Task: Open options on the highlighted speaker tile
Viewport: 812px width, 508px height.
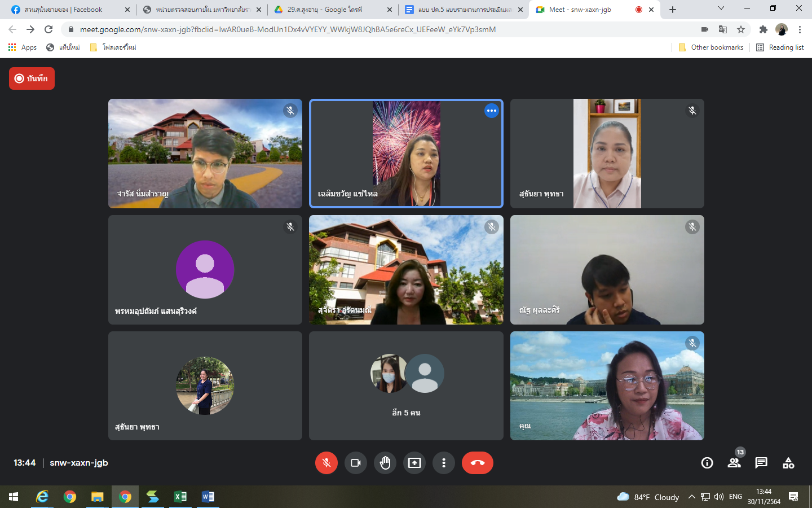Action: tap(491, 111)
